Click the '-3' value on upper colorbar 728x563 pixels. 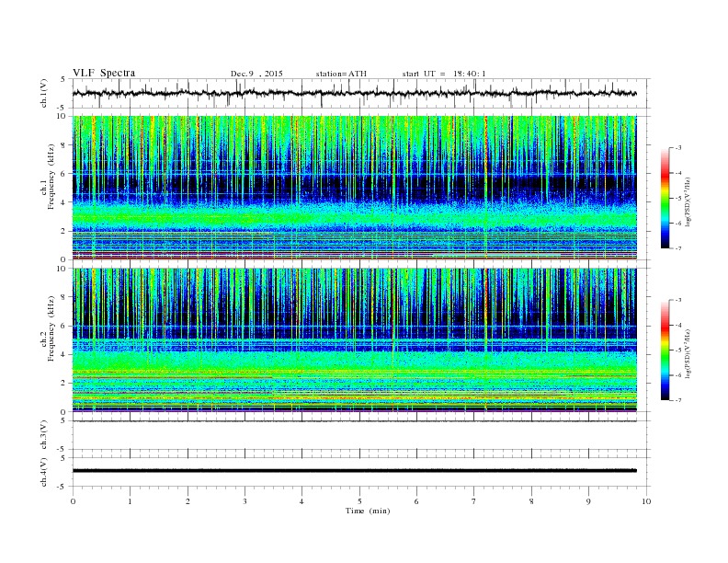[x=677, y=148]
